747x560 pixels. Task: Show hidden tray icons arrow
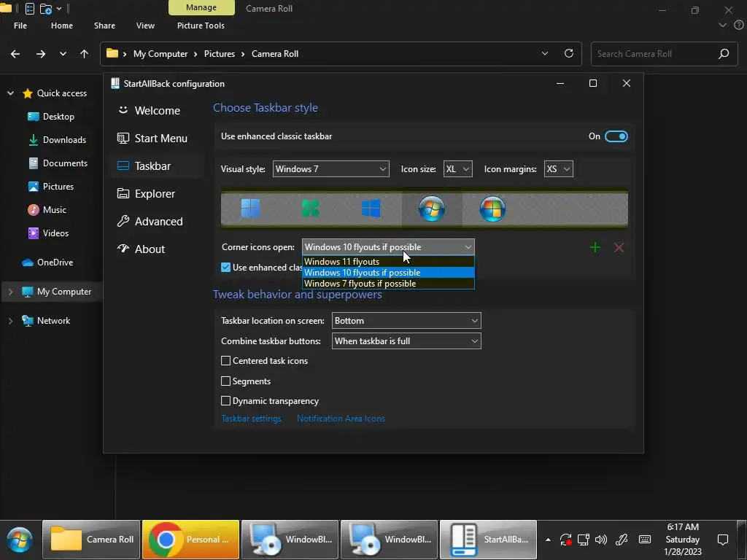tap(549, 540)
